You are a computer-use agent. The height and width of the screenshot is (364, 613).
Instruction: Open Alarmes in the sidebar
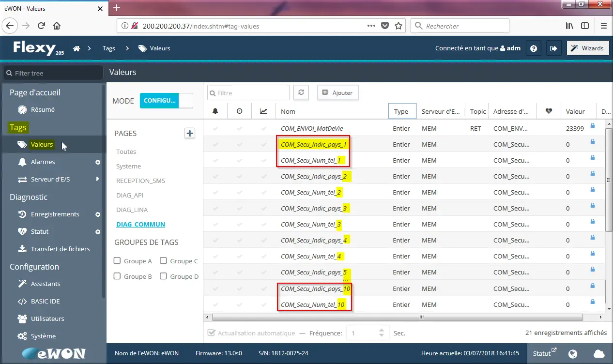pyautogui.click(x=43, y=162)
